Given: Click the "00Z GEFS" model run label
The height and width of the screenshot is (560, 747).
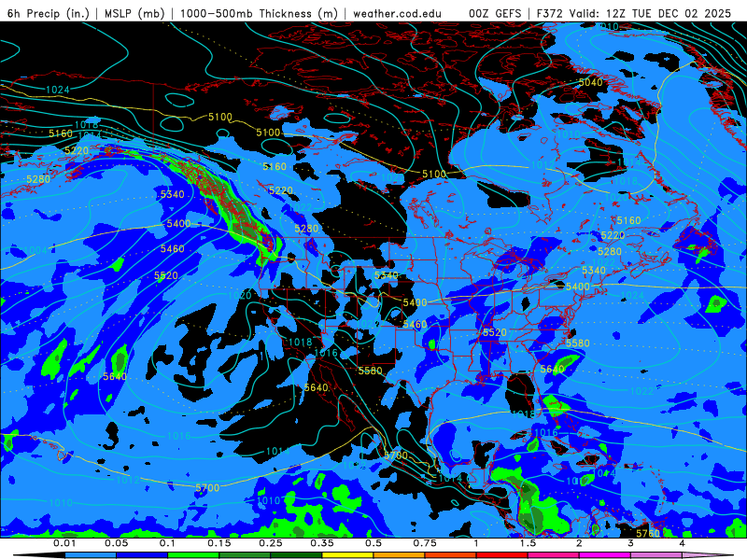Looking at the screenshot, I should click(496, 13).
